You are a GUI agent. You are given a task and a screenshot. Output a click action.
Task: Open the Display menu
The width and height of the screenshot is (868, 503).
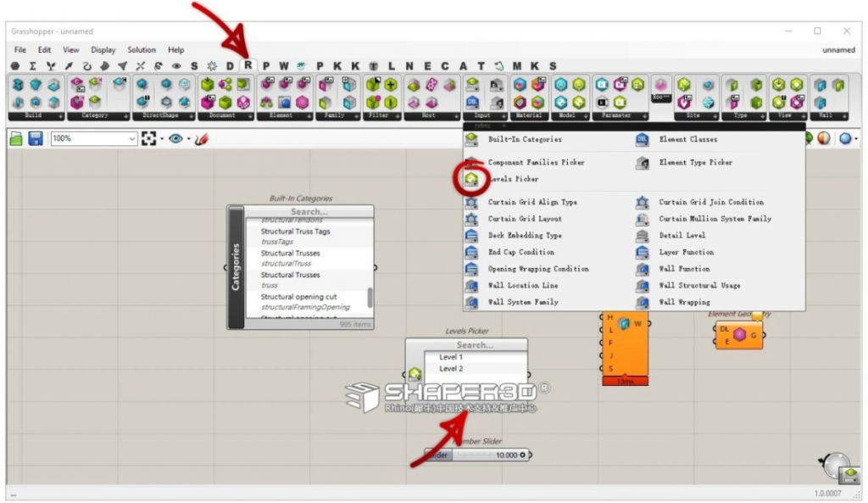[103, 50]
